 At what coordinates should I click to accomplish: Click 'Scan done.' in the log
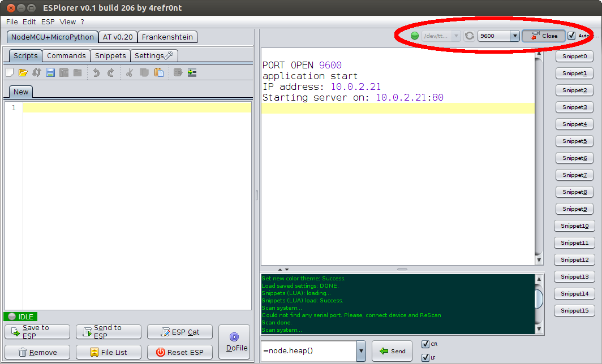coord(277,323)
